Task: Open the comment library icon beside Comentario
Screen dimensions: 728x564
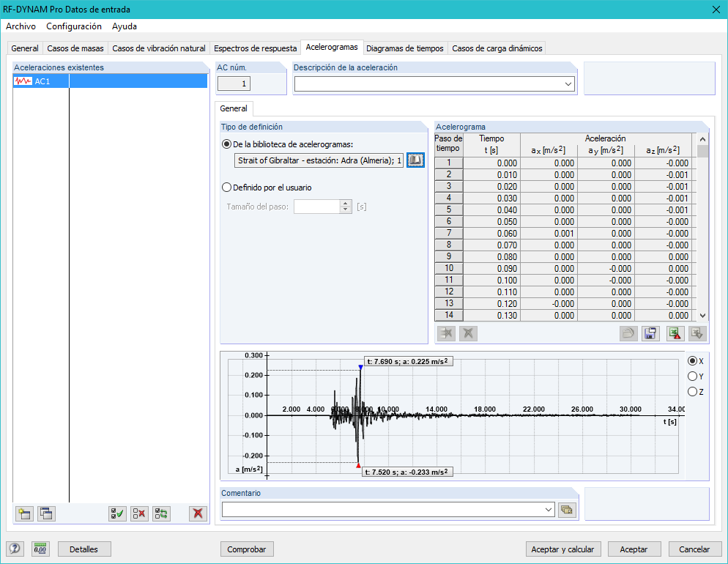Action: [x=566, y=510]
